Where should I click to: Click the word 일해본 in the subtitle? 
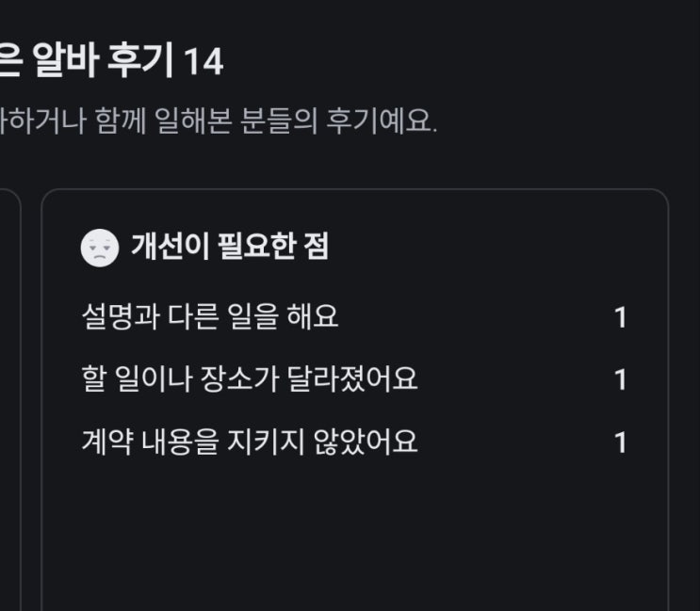[193, 121]
